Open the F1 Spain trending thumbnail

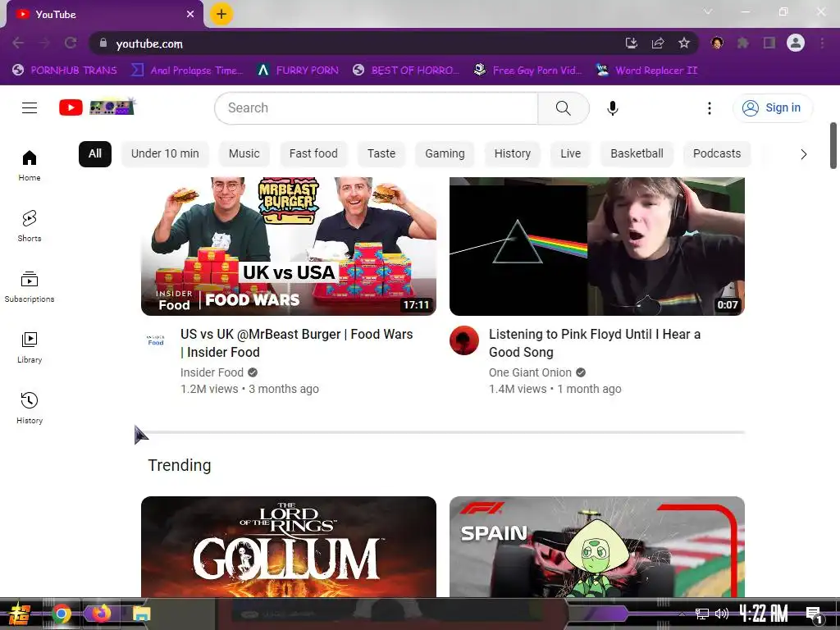point(597,546)
